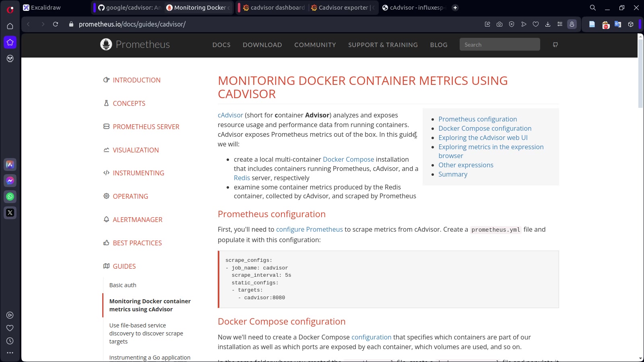Click the Prometheus docs Search field

500,45
